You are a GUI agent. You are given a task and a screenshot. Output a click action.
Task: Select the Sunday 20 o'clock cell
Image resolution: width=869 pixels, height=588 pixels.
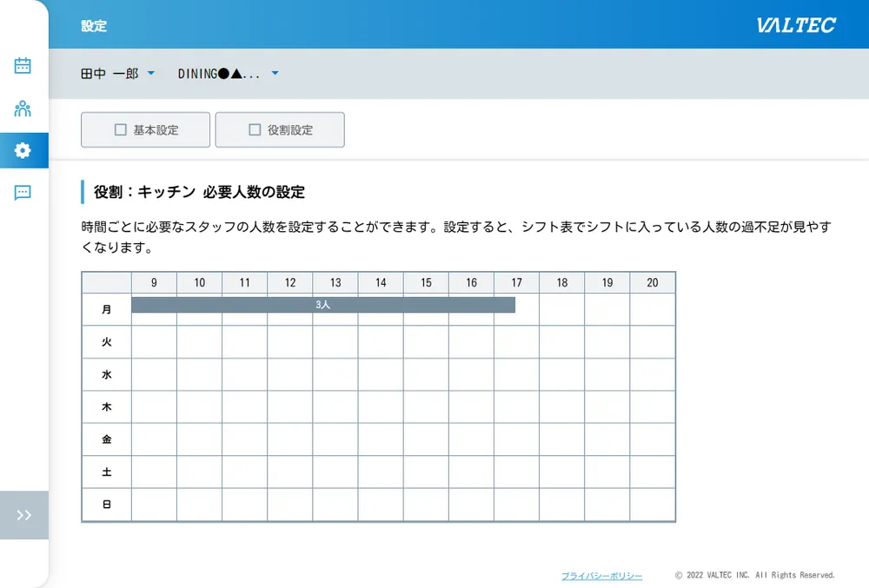click(x=652, y=505)
